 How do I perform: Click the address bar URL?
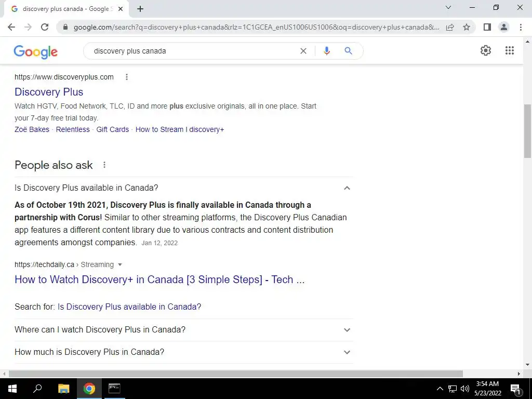[256, 27]
